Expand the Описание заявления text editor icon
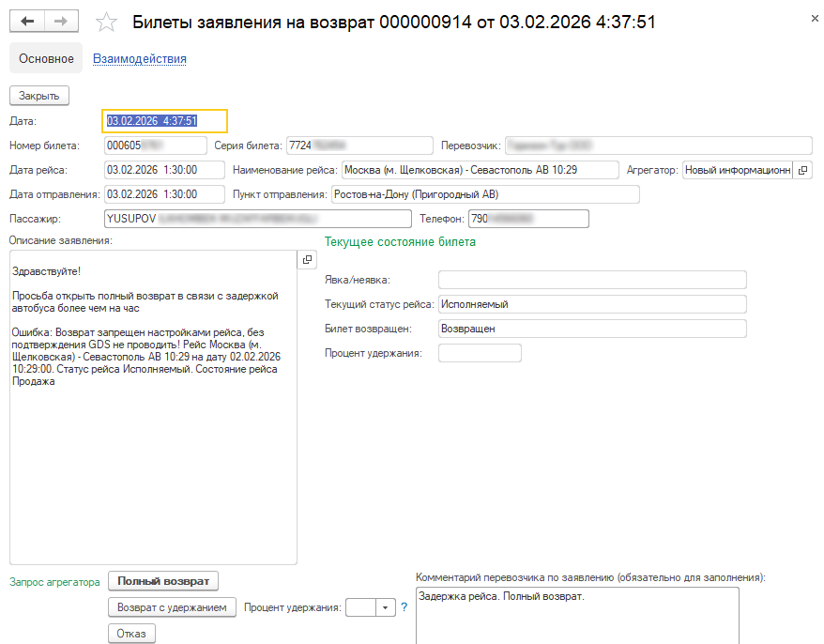This screenshot has width=824, height=644. click(307, 260)
